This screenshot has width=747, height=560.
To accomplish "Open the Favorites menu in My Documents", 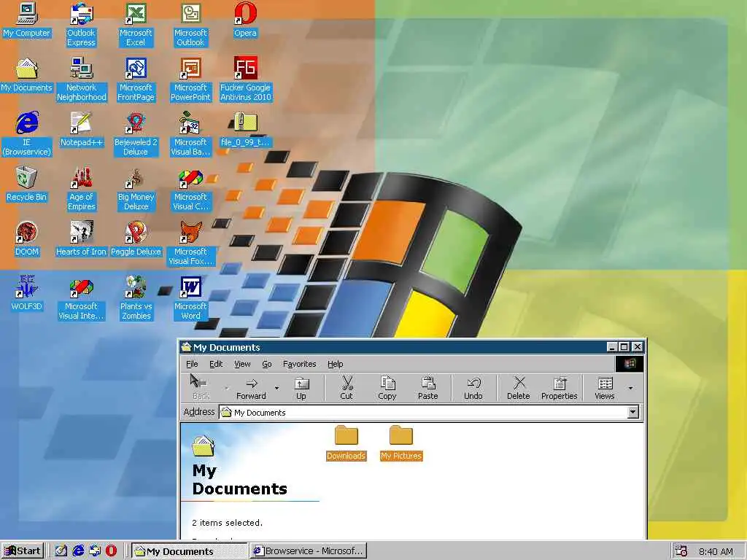I will (x=299, y=364).
